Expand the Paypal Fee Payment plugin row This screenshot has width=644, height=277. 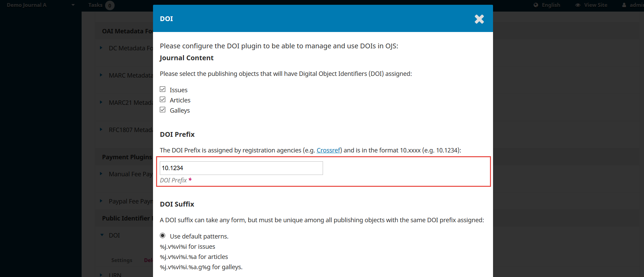coord(101,201)
